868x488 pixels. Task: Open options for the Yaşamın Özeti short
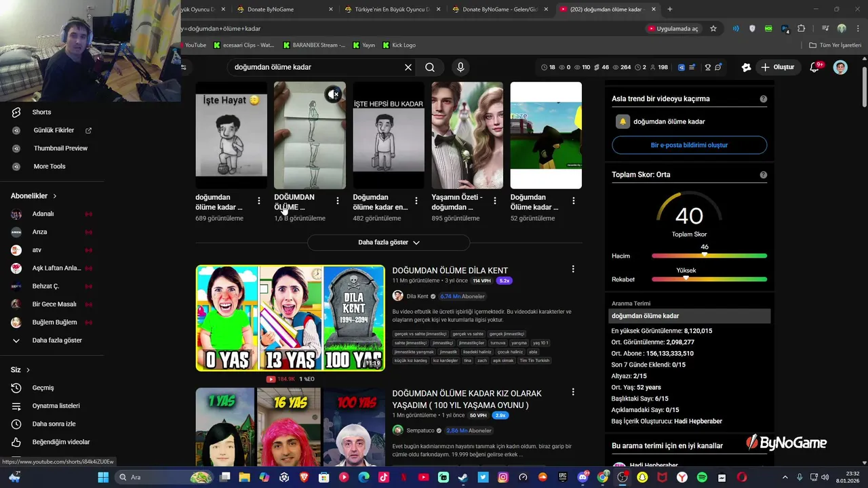495,201
